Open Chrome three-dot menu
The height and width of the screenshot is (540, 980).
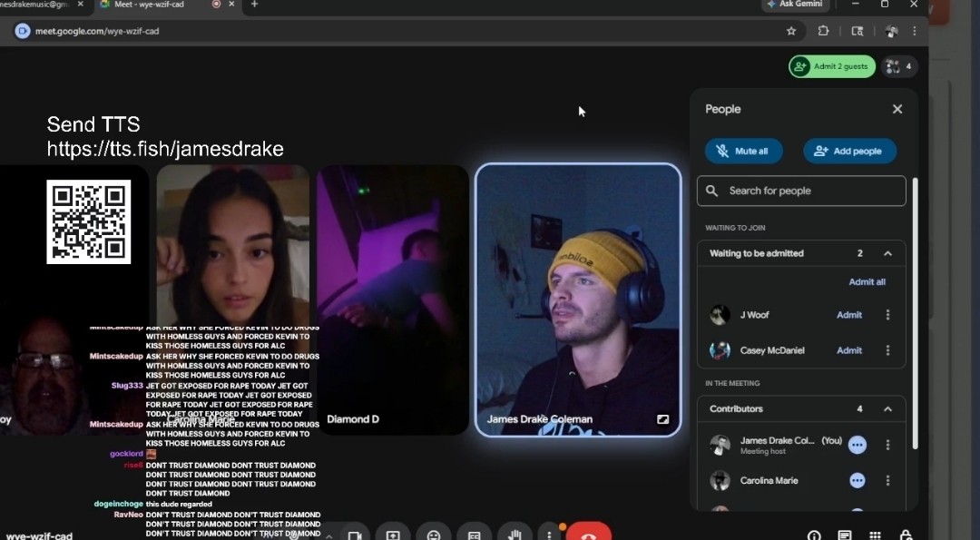915,31
